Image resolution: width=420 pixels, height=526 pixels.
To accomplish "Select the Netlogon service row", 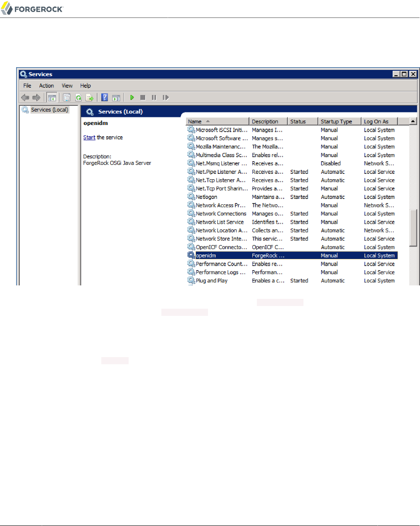I will tap(292, 197).
